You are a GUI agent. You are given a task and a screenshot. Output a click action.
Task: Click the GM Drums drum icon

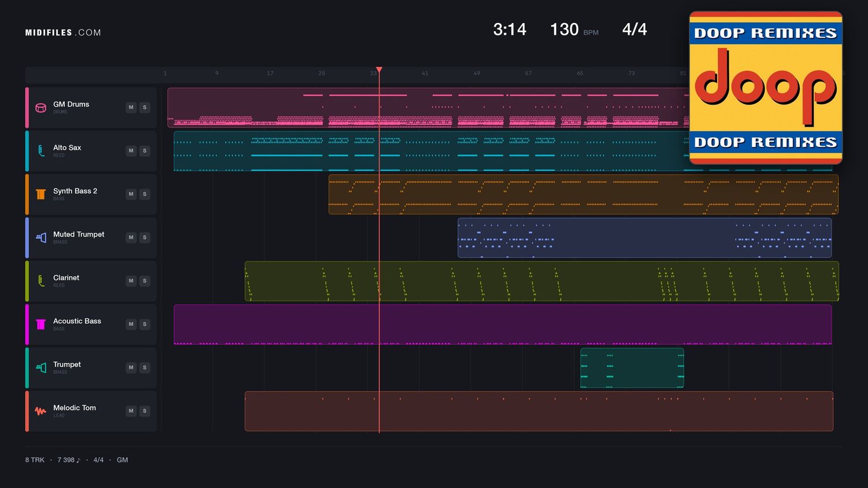[x=41, y=108]
